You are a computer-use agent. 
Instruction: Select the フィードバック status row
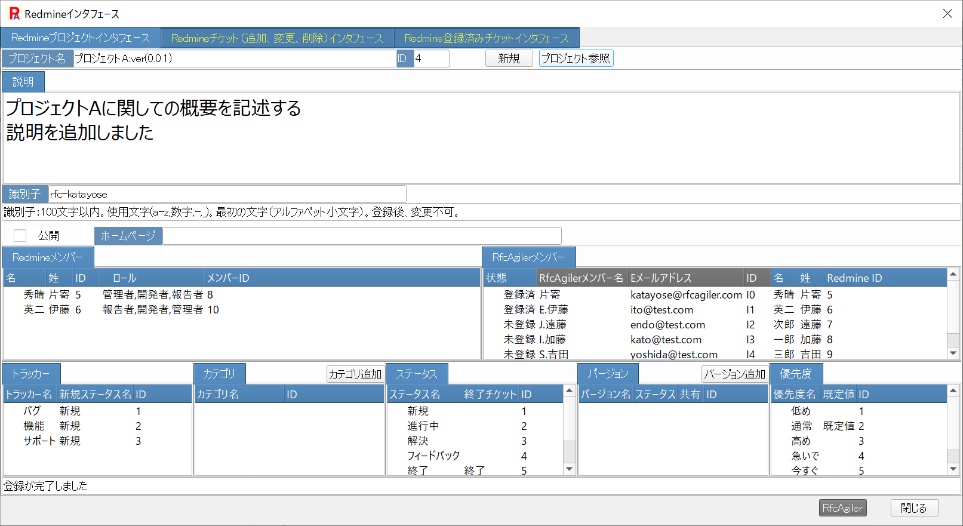[x=475, y=455]
